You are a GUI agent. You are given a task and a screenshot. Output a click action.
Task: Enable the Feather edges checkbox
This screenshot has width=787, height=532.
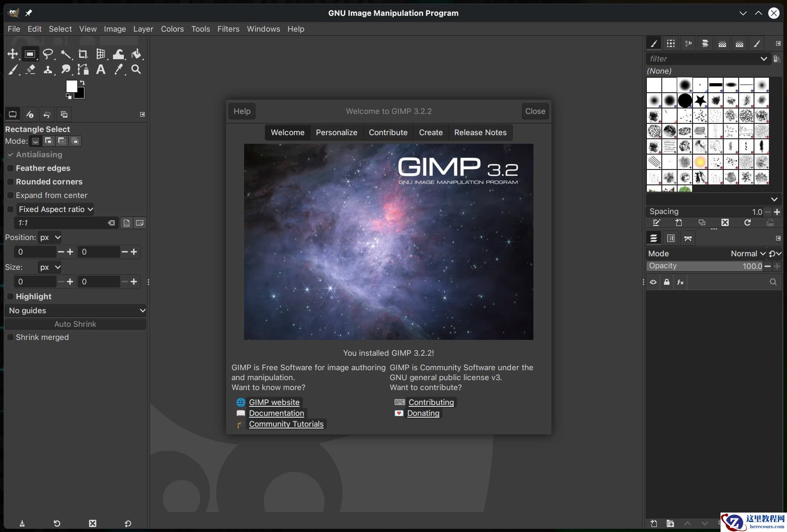[10, 168]
